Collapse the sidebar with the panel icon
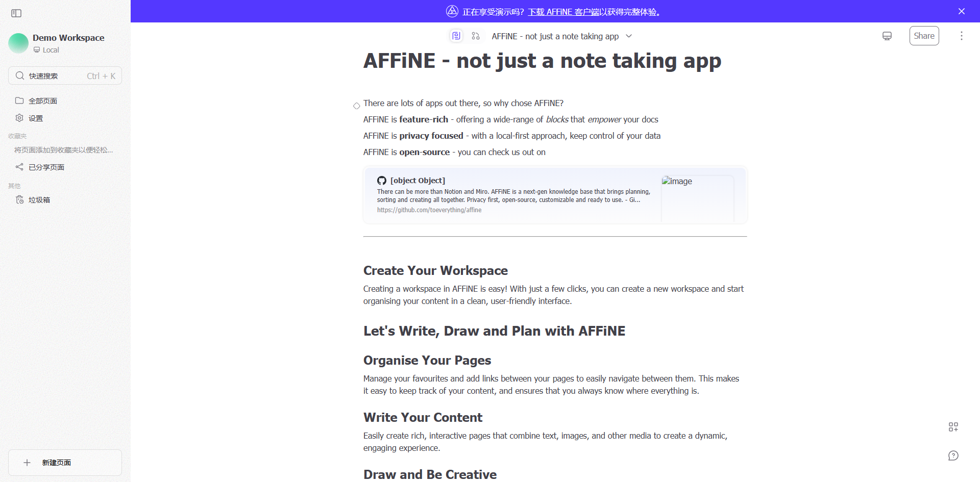This screenshot has height=482, width=980. click(x=16, y=13)
